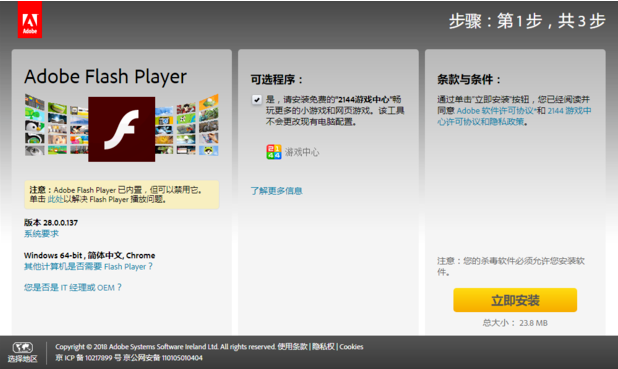618x369 pixels.
Task: Uncheck the 2144游戏中心 optional offer checkbox
Action: (257, 100)
